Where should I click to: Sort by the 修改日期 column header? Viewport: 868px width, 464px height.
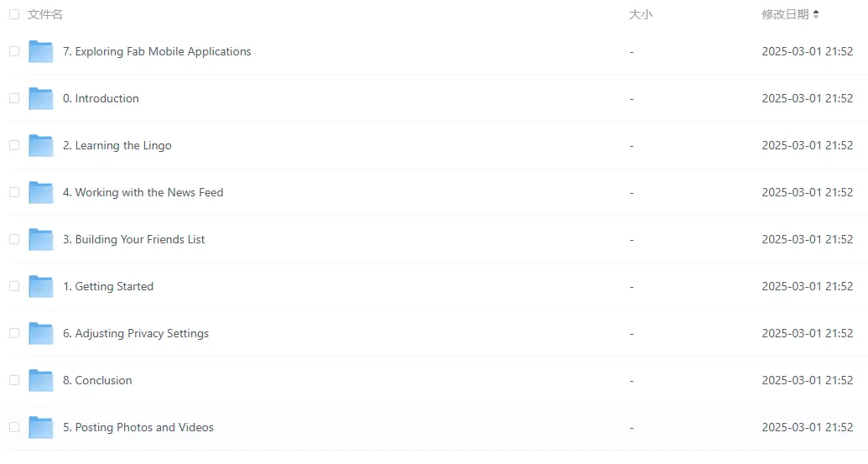[785, 14]
